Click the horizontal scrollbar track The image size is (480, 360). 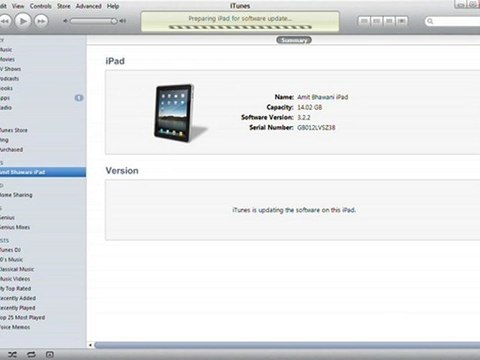click(287, 345)
